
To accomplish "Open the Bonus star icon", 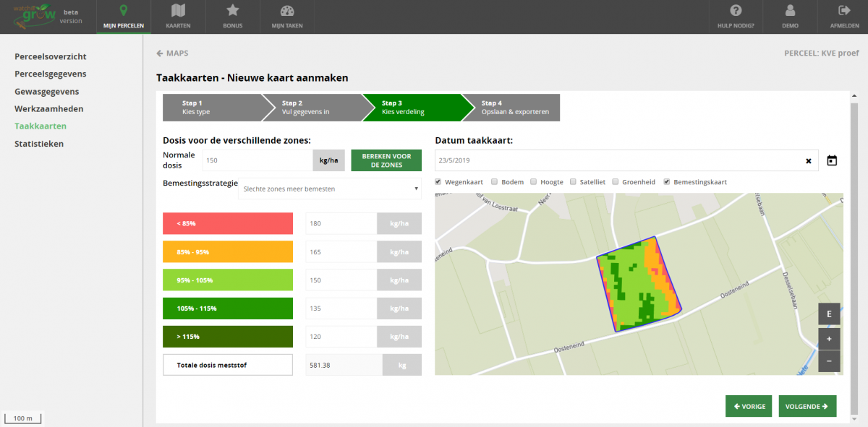I will tap(233, 11).
